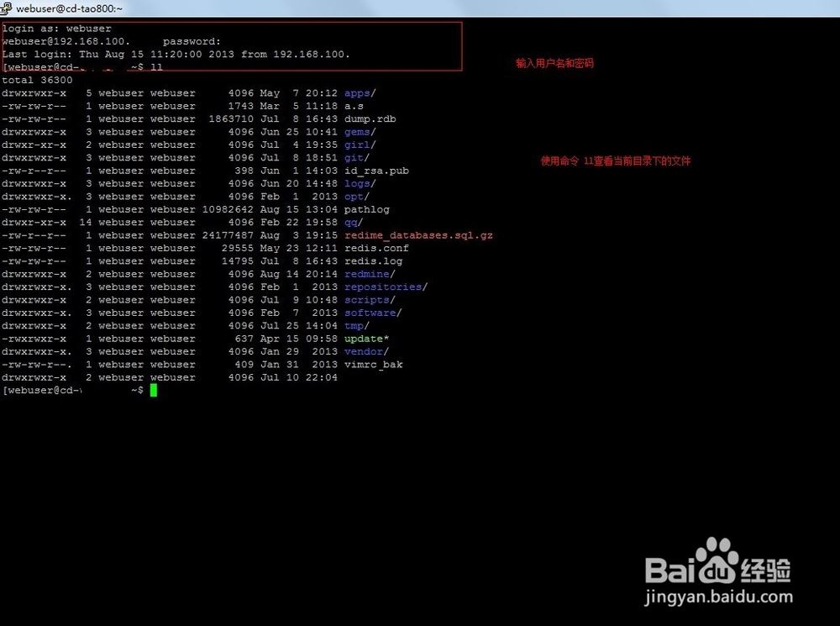The height and width of the screenshot is (626, 840).
Task: Click file size 24177487 of sql.gz file
Action: tap(228, 235)
